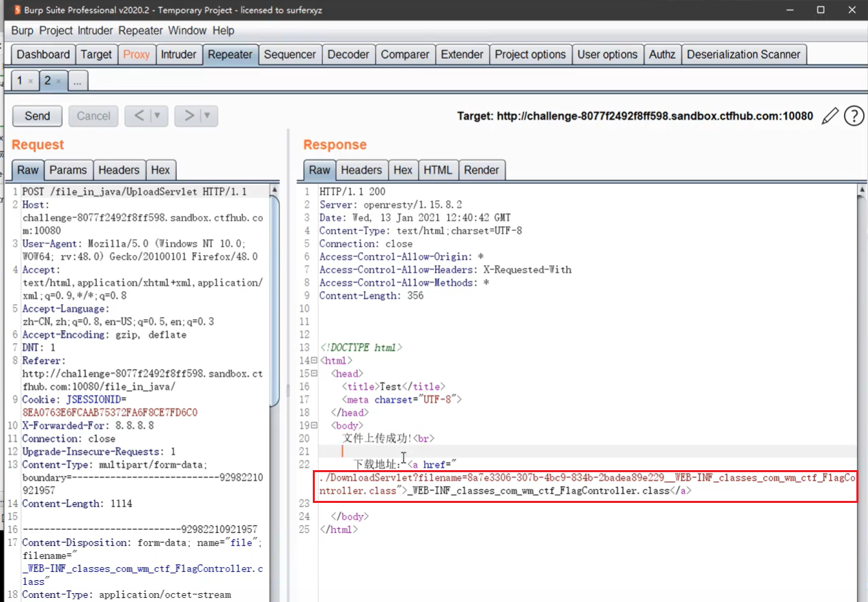The image size is (868, 602).
Task: Close Repeater tab 2 with its x
Action: pyautogui.click(x=59, y=81)
